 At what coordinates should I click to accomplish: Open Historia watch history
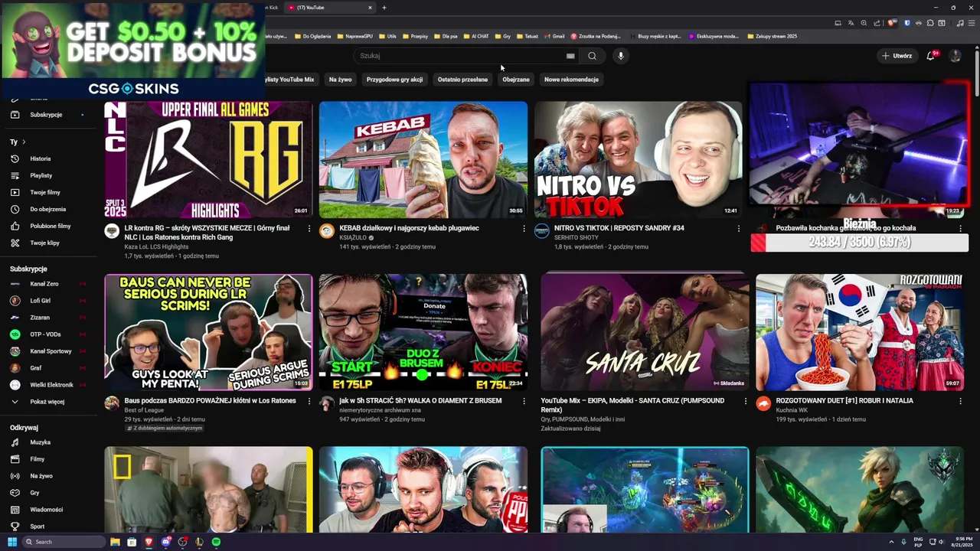41,158
